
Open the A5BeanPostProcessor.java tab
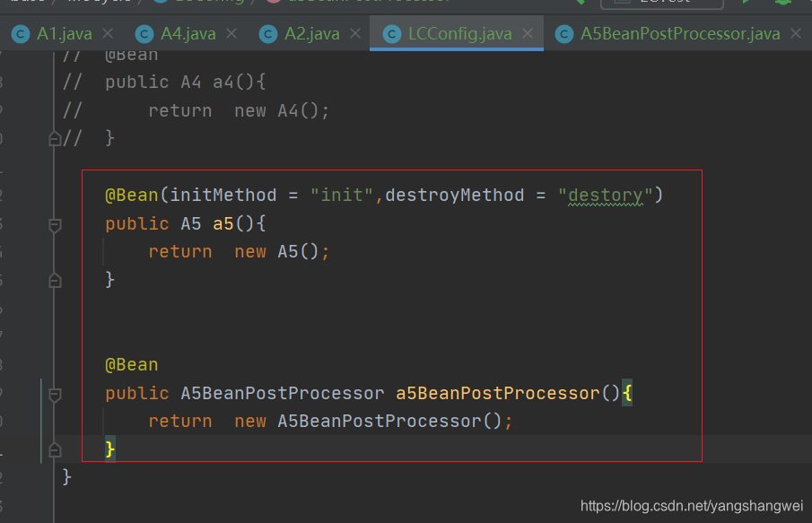[x=680, y=34]
